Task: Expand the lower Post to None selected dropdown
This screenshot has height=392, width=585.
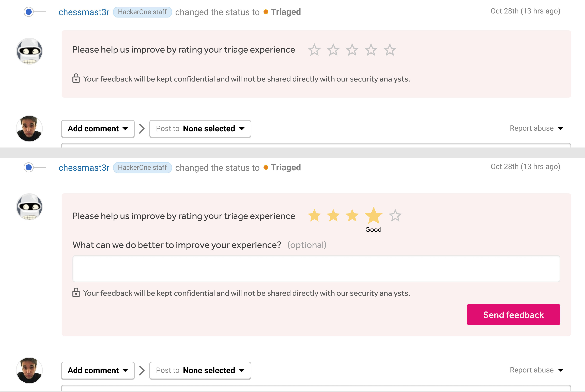Action: point(200,370)
